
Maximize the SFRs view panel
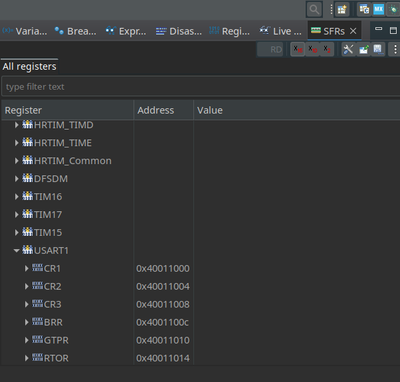click(393, 31)
